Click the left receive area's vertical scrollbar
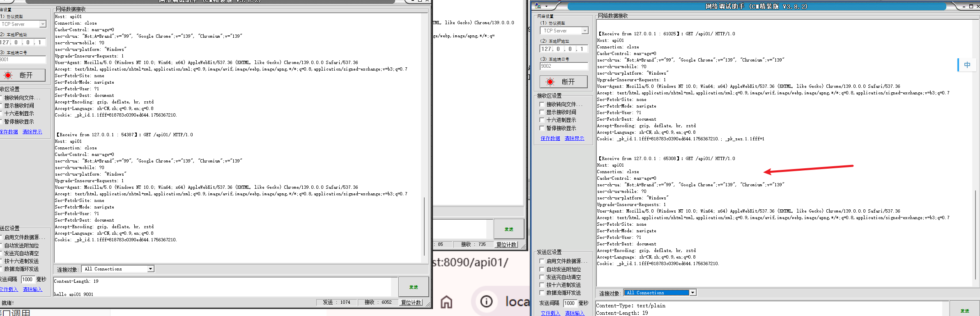The width and height of the screenshot is (980, 316). click(x=424, y=226)
